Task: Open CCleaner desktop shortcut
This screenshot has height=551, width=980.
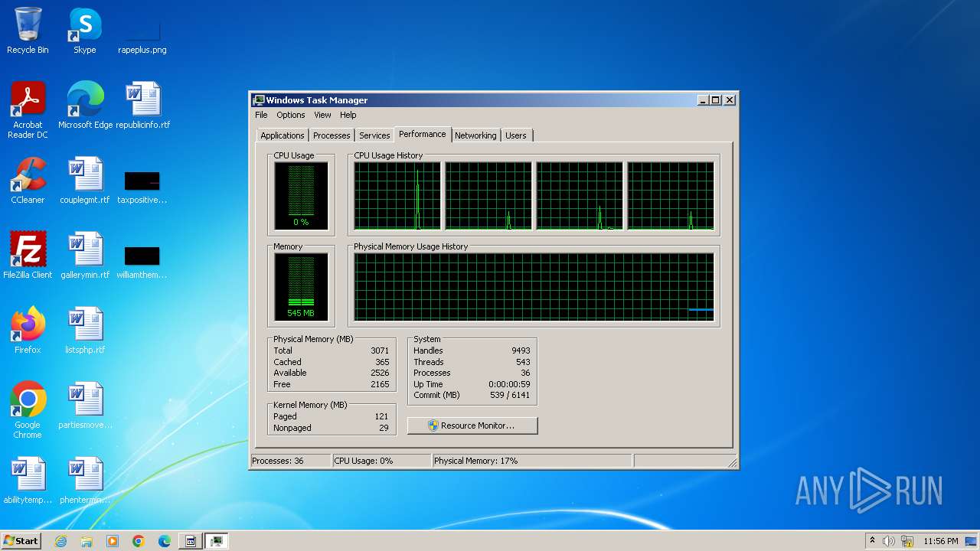Action: click(28, 181)
